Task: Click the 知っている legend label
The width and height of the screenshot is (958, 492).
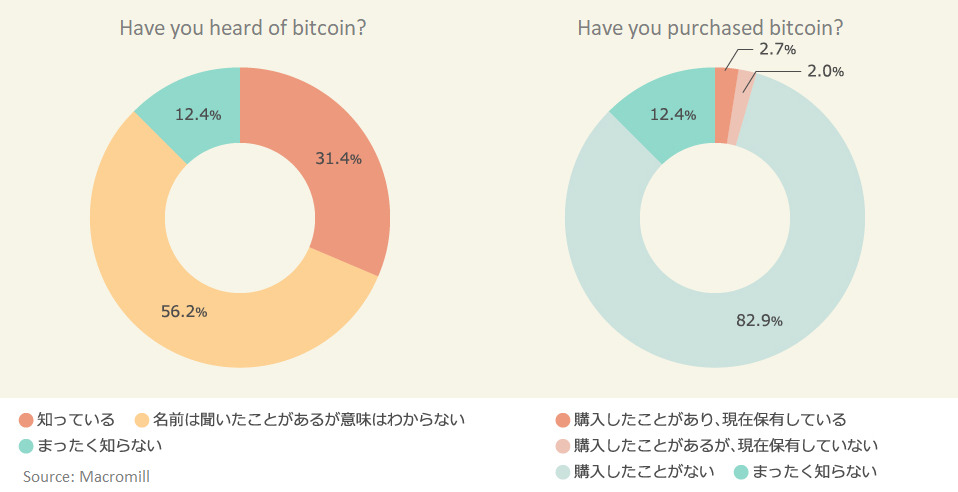Action: coord(76,420)
